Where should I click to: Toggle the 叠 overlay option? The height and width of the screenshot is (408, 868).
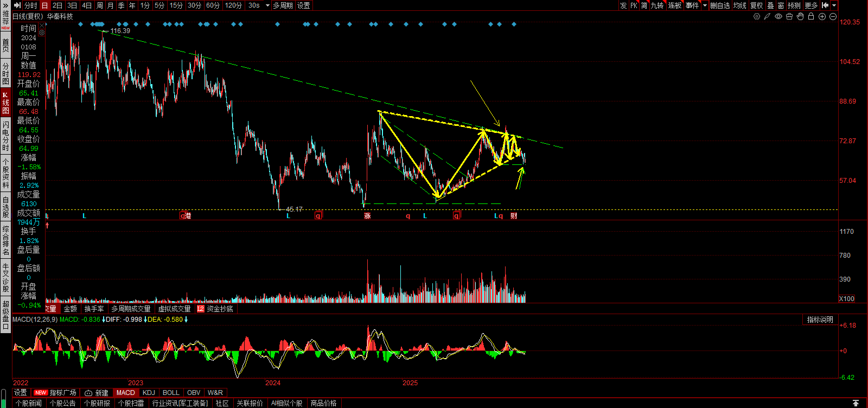pyautogui.click(x=770, y=5)
